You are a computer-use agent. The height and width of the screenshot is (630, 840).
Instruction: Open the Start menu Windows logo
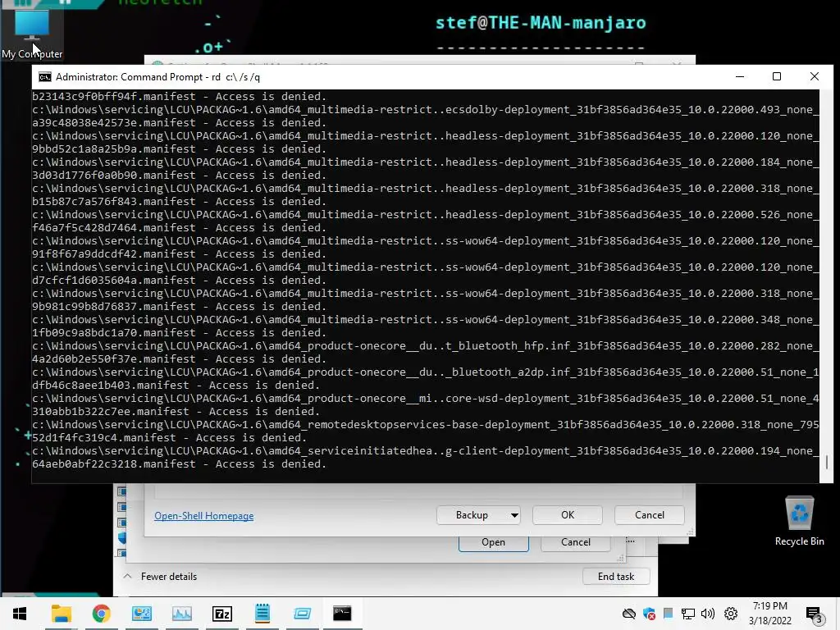20,614
